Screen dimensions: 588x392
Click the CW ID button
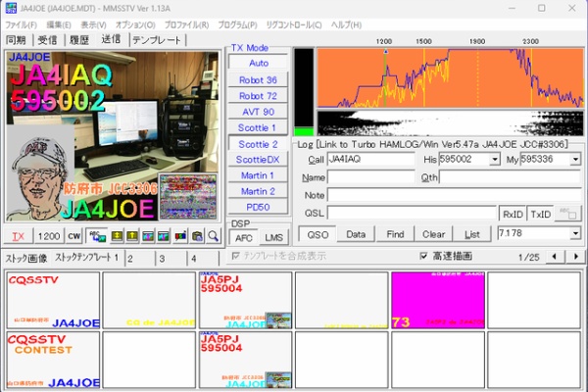tap(74, 236)
